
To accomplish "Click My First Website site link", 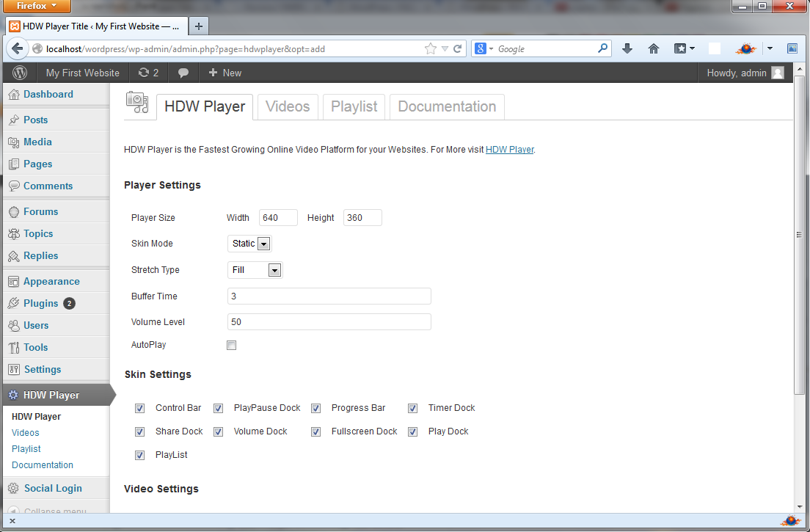I will pyautogui.click(x=82, y=73).
